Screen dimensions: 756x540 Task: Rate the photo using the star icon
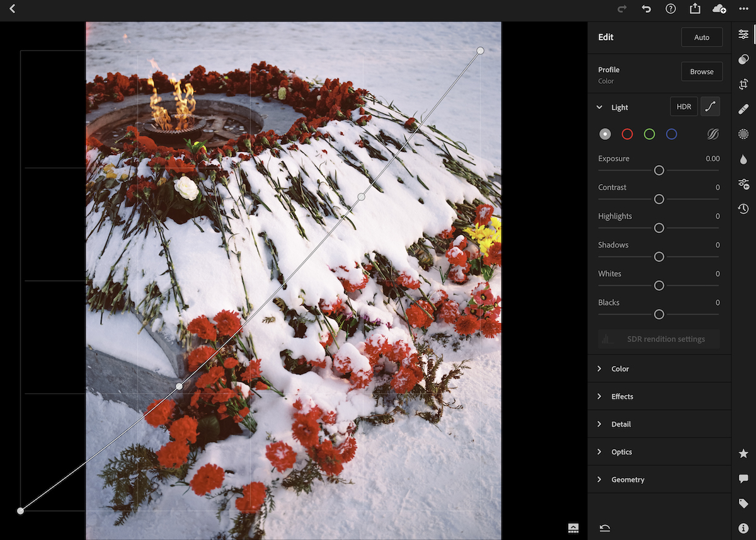[x=743, y=452]
